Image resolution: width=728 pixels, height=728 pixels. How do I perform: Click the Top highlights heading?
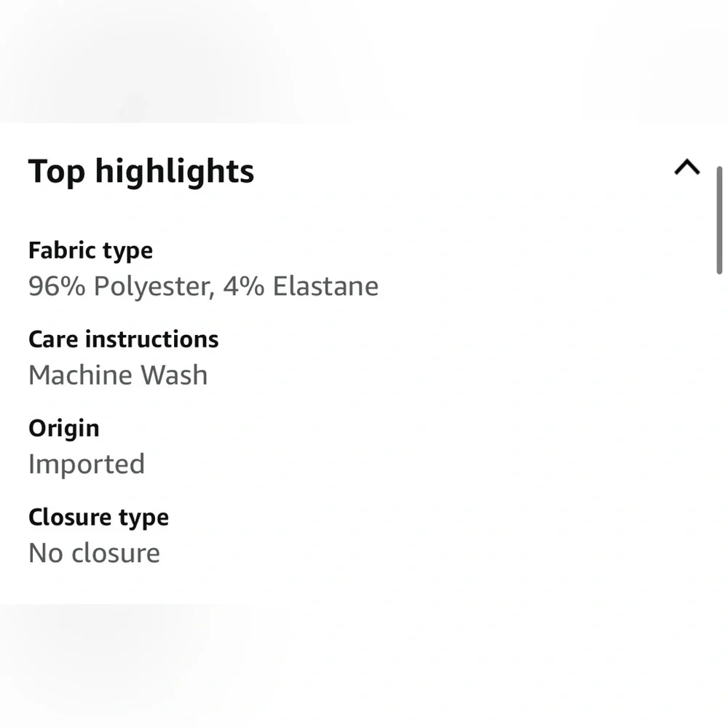click(141, 172)
